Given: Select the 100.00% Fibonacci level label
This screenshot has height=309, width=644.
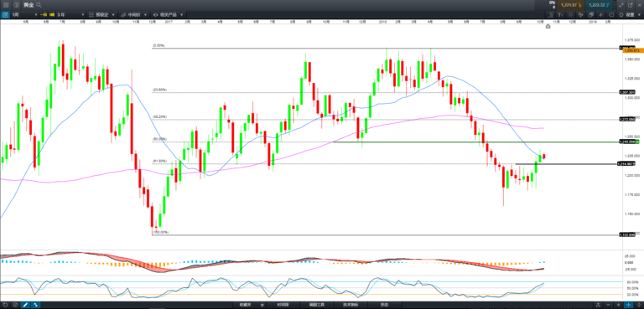Looking at the screenshot, I should click(161, 232).
